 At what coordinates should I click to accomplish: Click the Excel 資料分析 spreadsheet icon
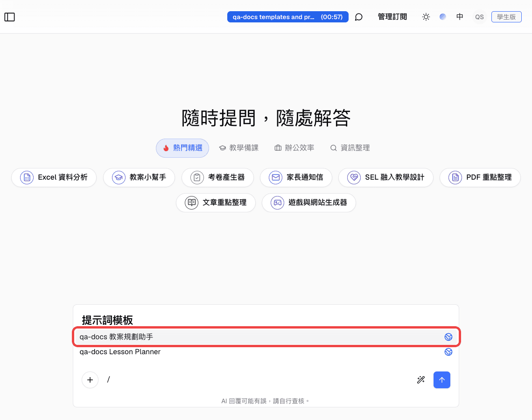[x=27, y=177]
